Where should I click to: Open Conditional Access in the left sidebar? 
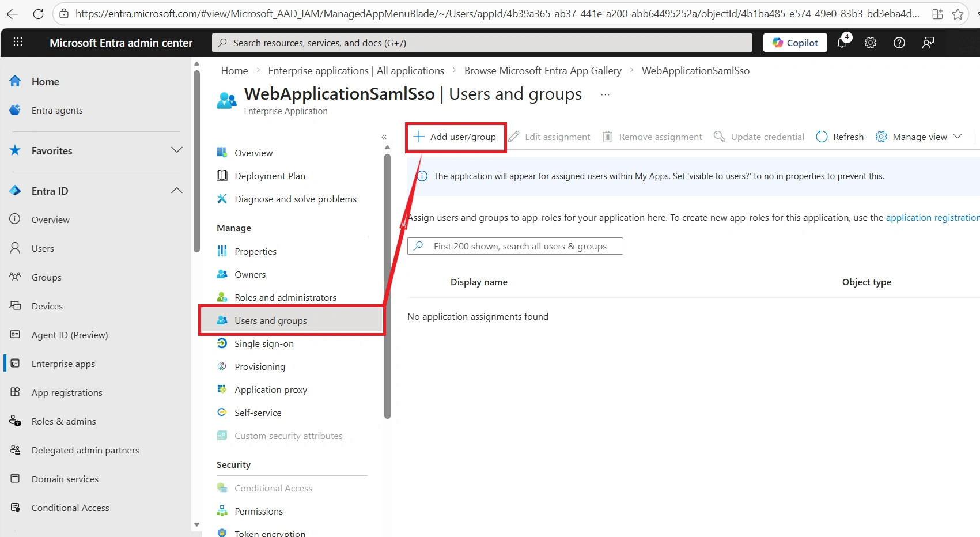(70, 508)
